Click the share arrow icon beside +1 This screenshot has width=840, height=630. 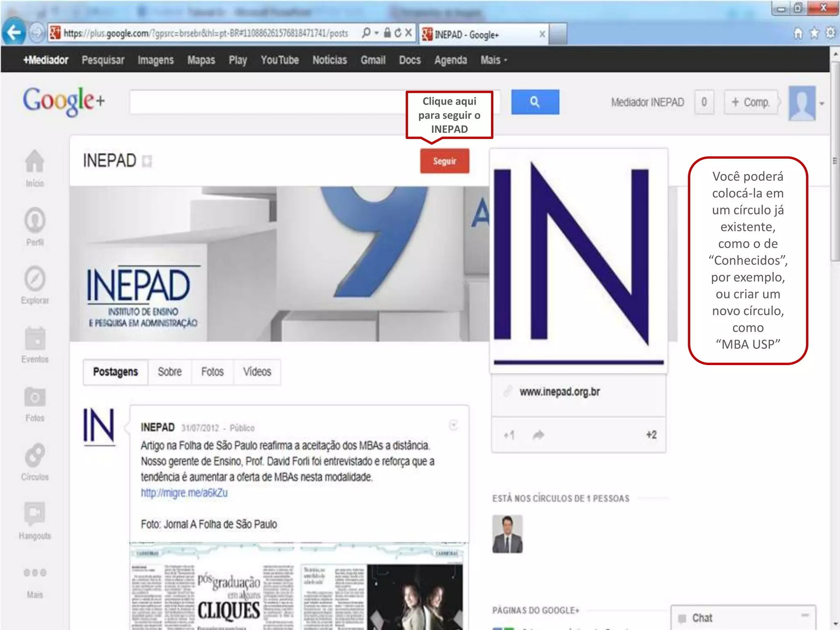[538, 435]
